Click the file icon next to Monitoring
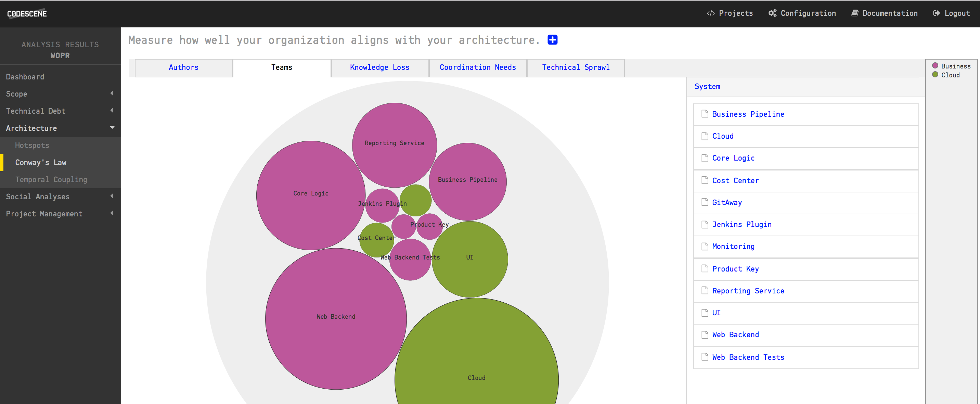This screenshot has height=404, width=980. 705,247
